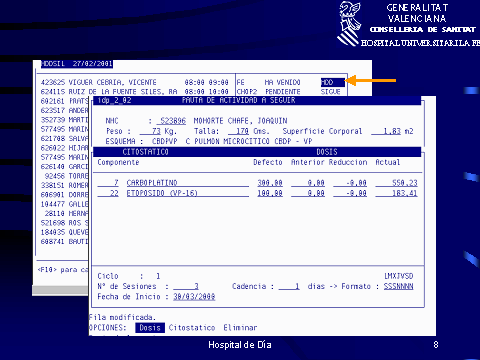480x360 pixels.
Task: Click the orange arrow pointing to HDD
Action: [371, 80]
